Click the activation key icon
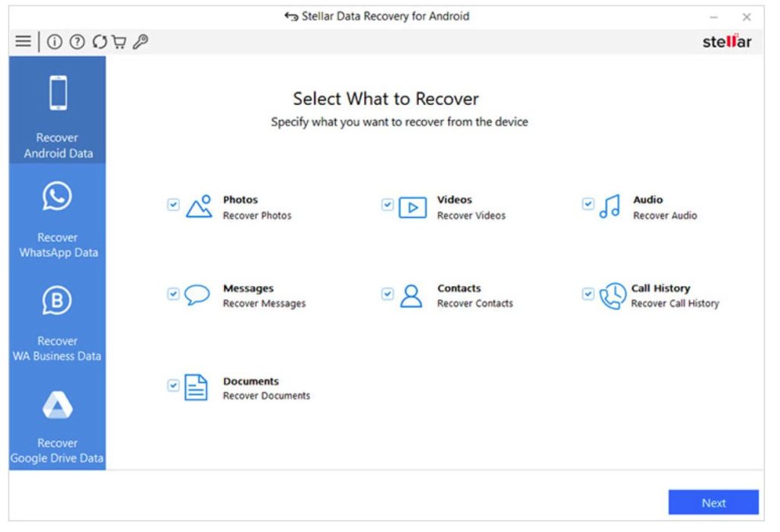The image size is (780, 532). 140,42
